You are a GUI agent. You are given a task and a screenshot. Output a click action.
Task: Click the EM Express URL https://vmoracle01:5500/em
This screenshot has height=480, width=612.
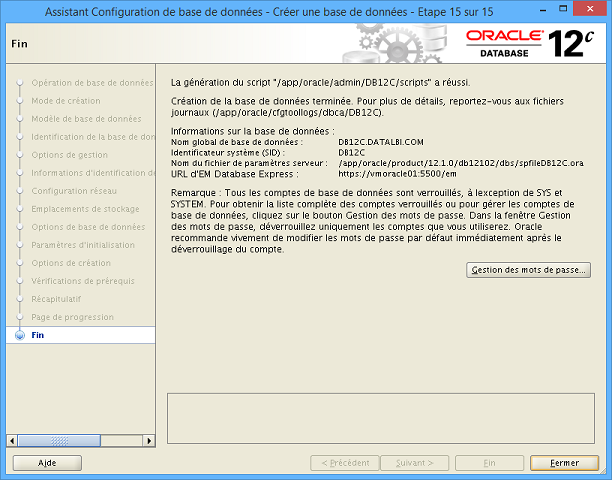[397, 174]
